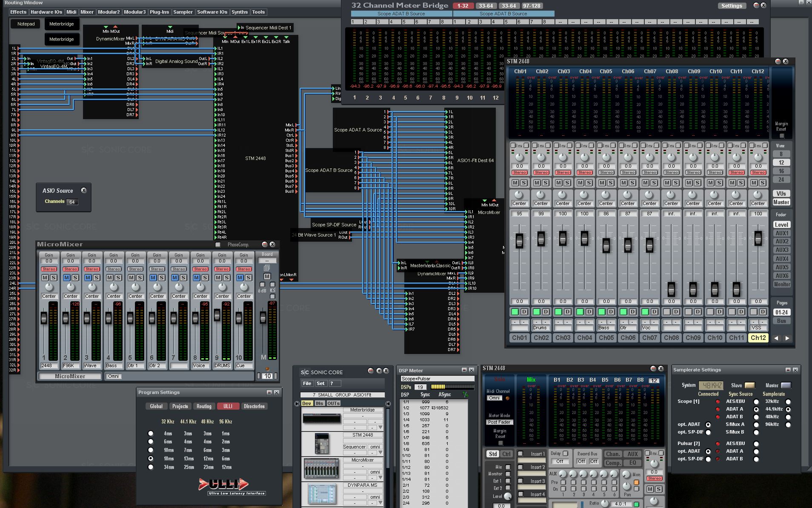Mute the DRUMS channel in MicroMixer
The width and height of the screenshot is (812, 508).
[218, 277]
